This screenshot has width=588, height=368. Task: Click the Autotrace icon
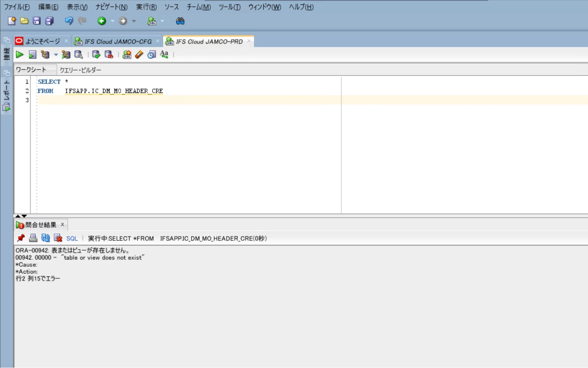coord(66,54)
